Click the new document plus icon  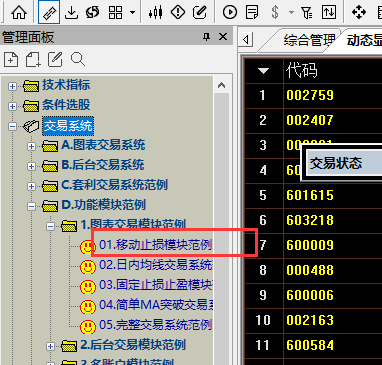coord(11,60)
